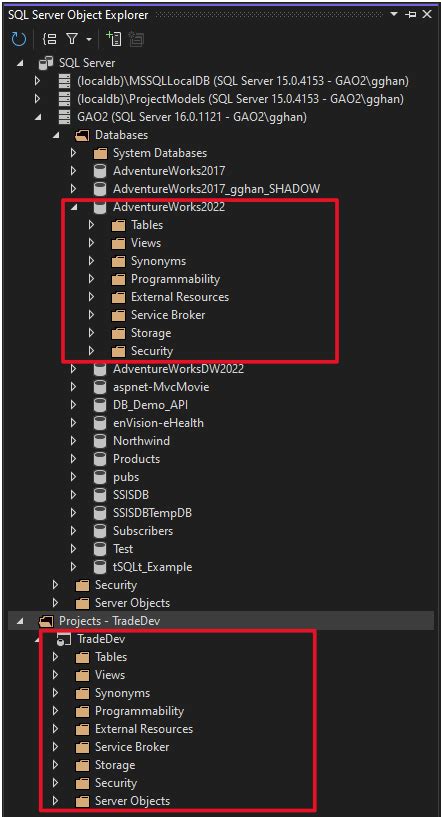Click the Projects - TradeDev folder icon
Image resolution: width=441 pixels, height=817 pixels.
point(46,621)
